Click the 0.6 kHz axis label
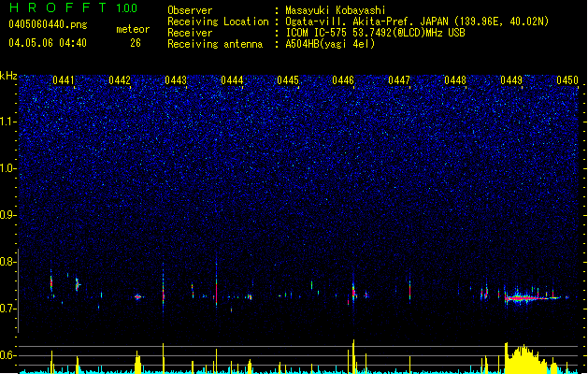Screen dimensions: 588x374 pos(8,355)
